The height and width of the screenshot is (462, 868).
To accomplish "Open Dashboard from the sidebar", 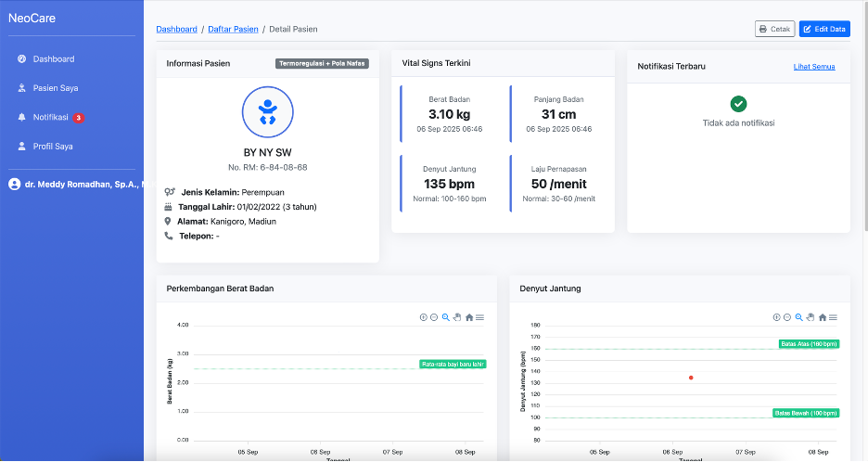I will point(53,59).
